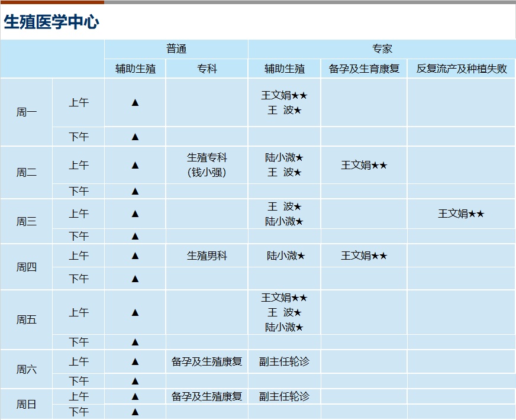Click the 反复流产及种植失败 column header
The height and width of the screenshot is (420, 516).
pyautogui.click(x=462, y=69)
